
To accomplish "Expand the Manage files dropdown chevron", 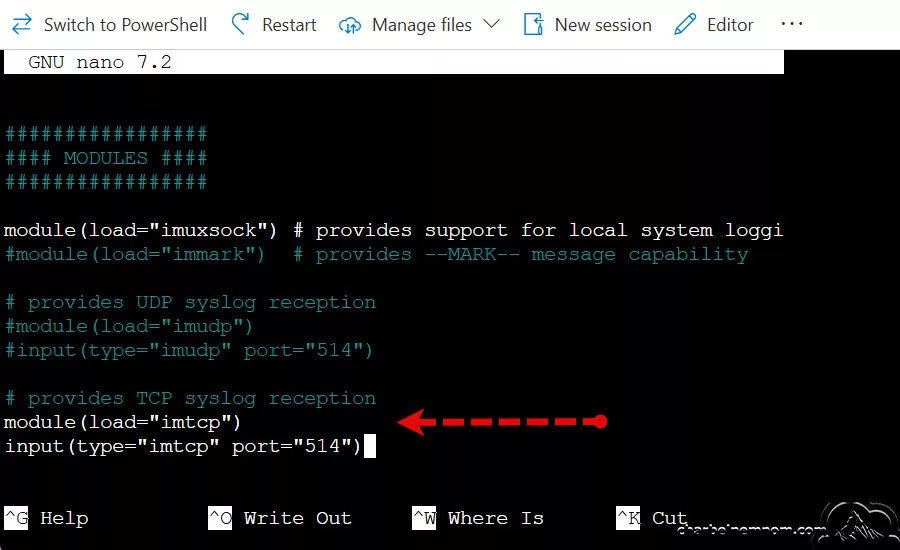I will (x=491, y=24).
